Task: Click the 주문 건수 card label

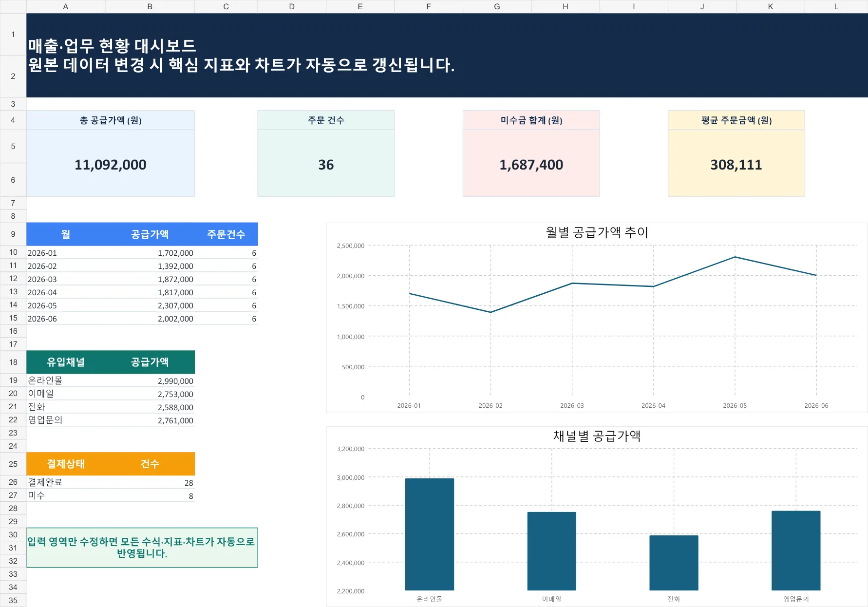Action: 326,120
